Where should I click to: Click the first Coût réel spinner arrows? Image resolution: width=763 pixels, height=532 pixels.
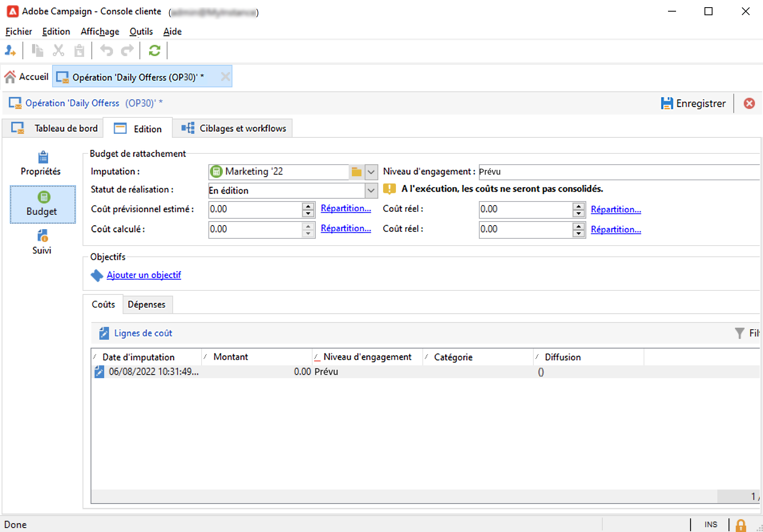pos(579,210)
